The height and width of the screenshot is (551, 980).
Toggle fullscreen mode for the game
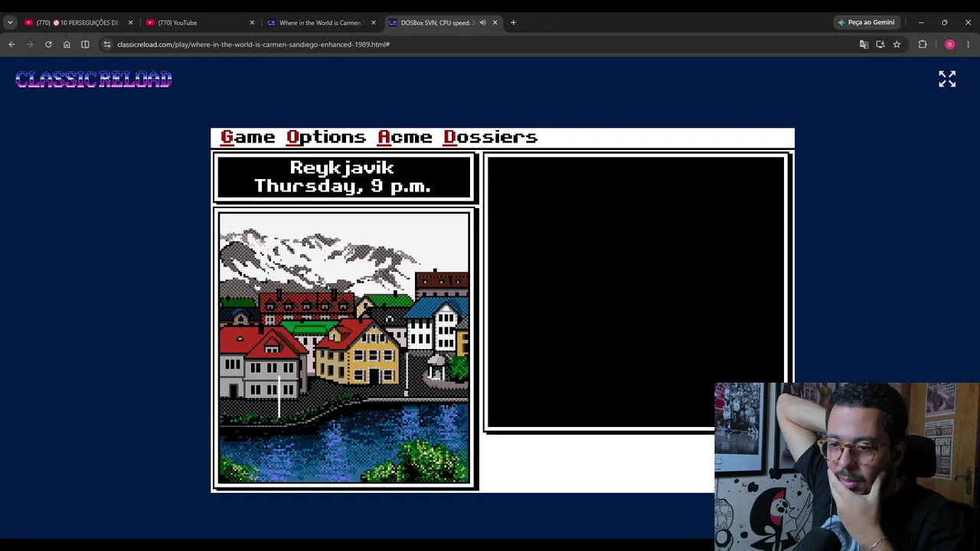tap(947, 79)
